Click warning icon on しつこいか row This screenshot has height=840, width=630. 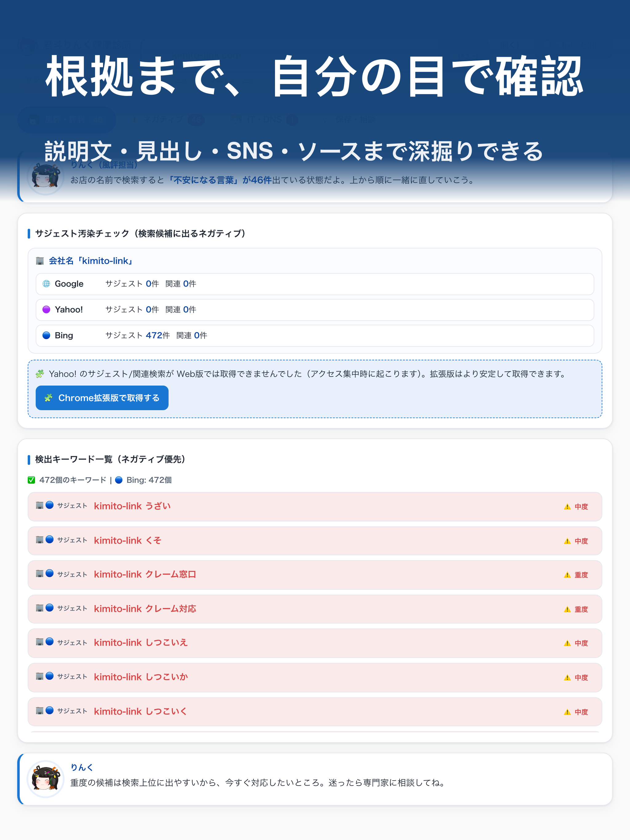pos(567,678)
